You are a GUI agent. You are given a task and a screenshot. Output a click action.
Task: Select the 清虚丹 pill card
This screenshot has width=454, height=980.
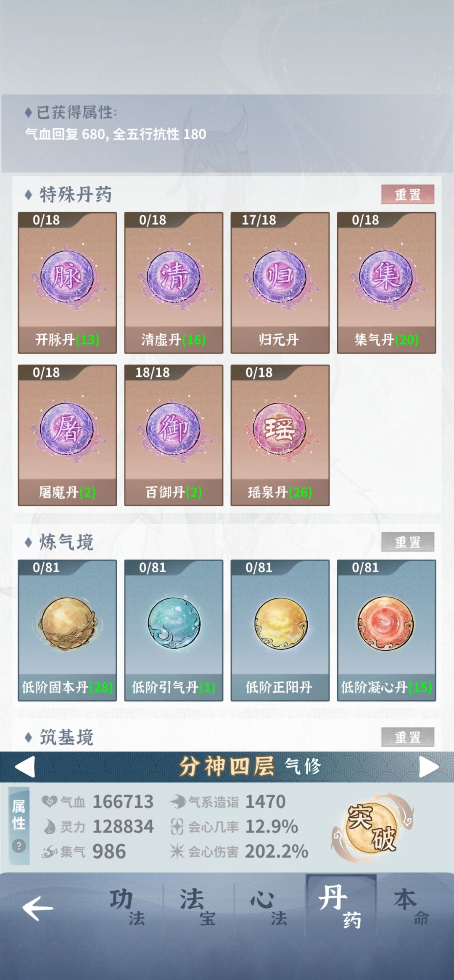pos(174,283)
